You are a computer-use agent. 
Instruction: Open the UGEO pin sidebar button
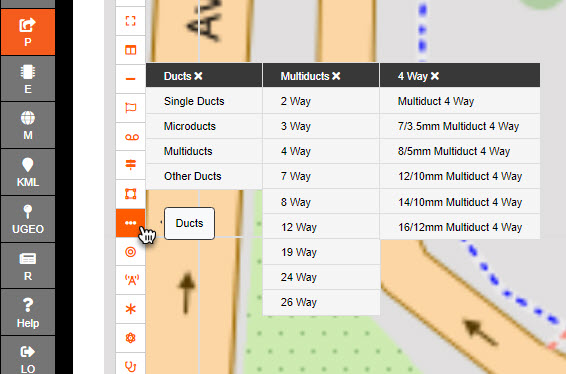coord(28,219)
